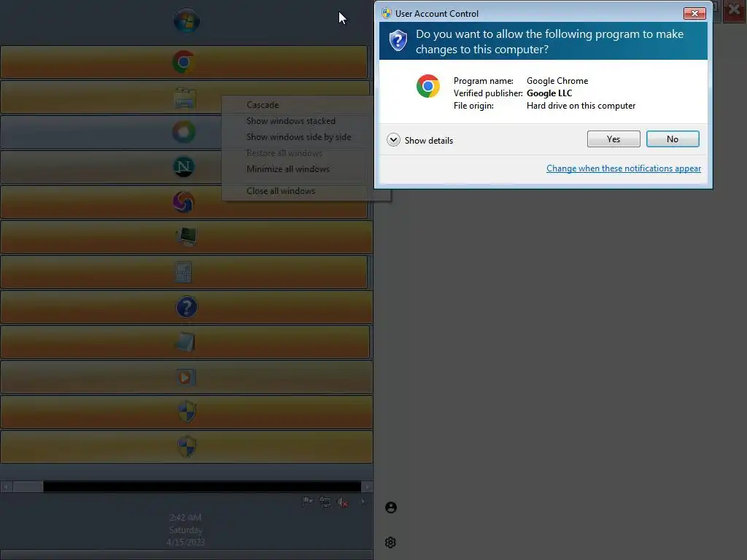The image size is (747, 560).
Task: Choose Cascade from the context menu
Action: [263, 105]
